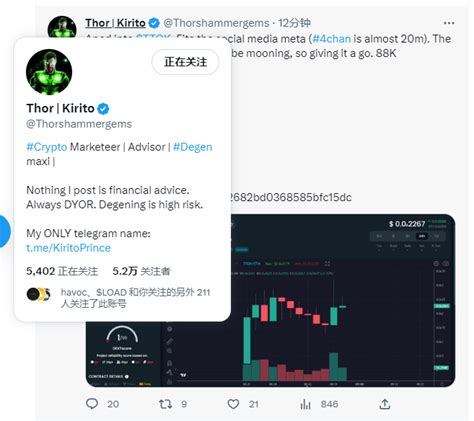Open the three-dot more menu on tweet
The image size is (474, 421).
click(x=449, y=23)
